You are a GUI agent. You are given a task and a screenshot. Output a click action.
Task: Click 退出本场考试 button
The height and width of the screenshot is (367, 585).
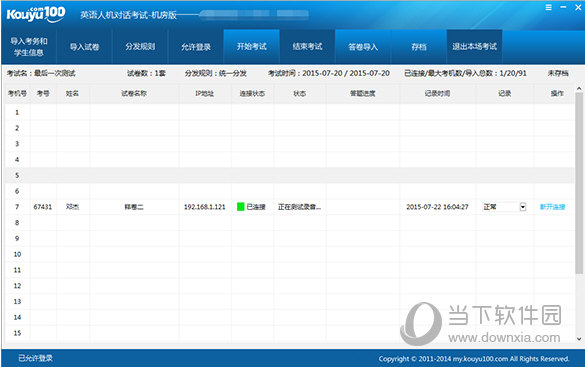[x=475, y=47]
